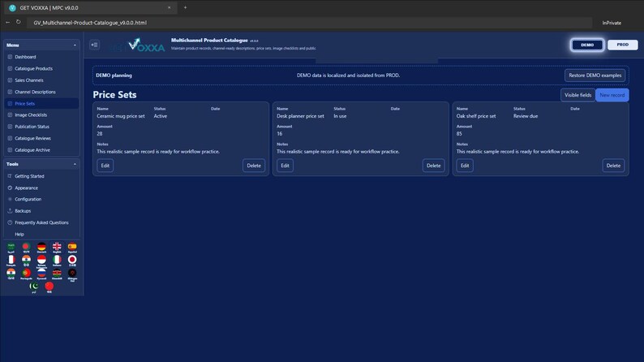Viewport: 644px width, 362px height.
Task: Delete the Desk planner price set
Action: [x=433, y=166]
